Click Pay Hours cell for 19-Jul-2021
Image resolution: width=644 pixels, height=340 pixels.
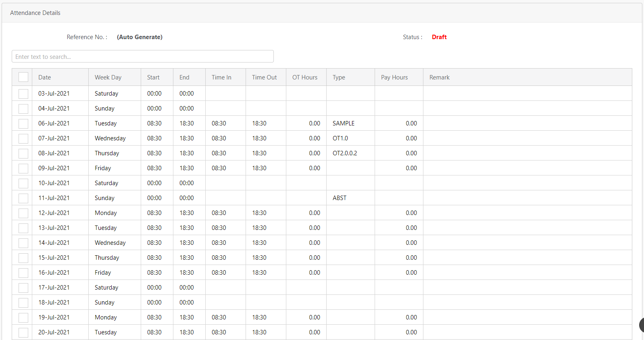point(399,317)
